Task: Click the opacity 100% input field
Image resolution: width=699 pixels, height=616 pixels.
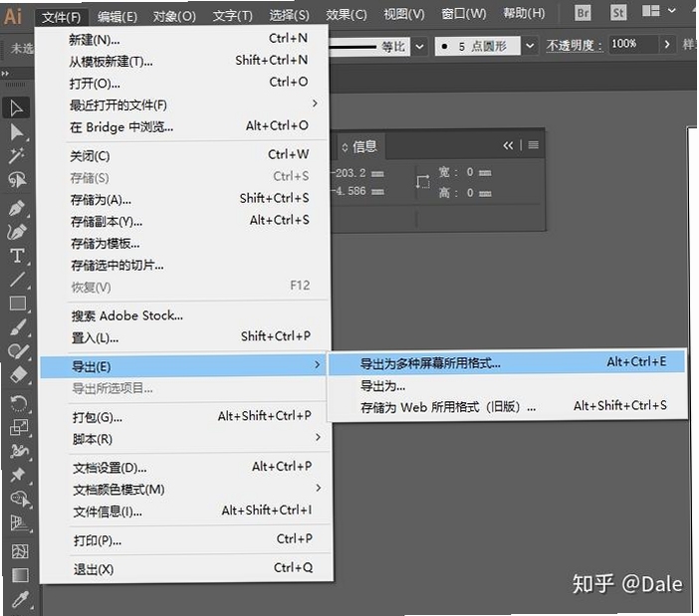Action: [x=633, y=44]
